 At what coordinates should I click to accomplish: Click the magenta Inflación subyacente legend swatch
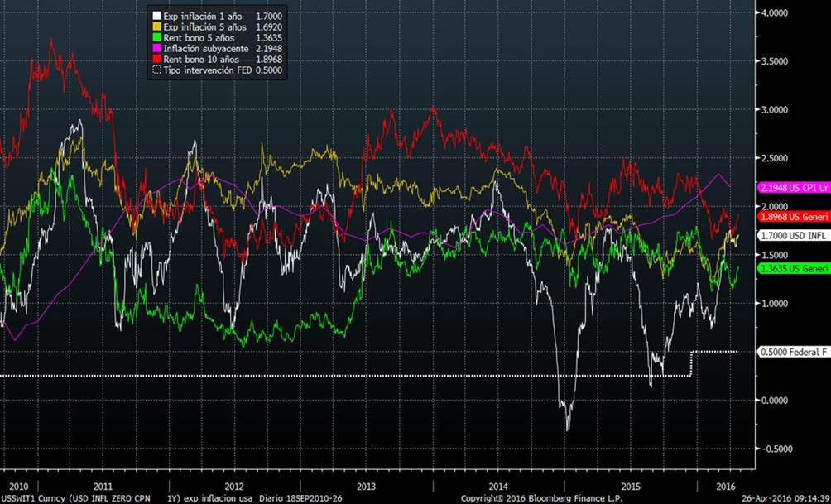[156, 49]
